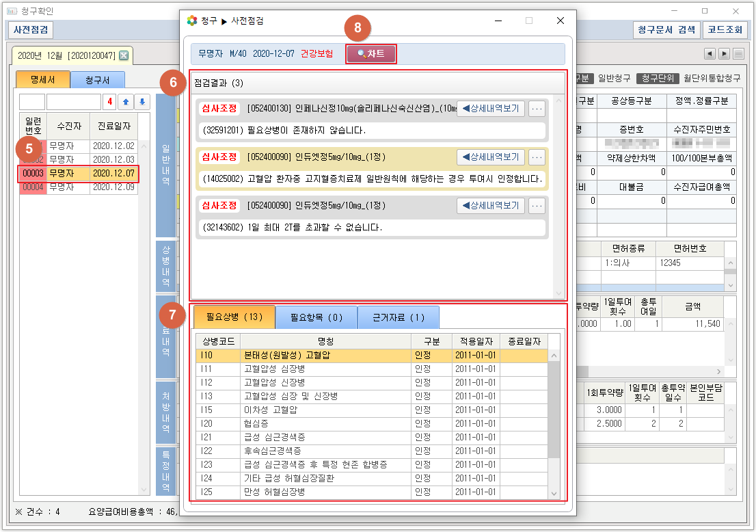
Task: Open the tab list menu icon
Action: (x=739, y=54)
